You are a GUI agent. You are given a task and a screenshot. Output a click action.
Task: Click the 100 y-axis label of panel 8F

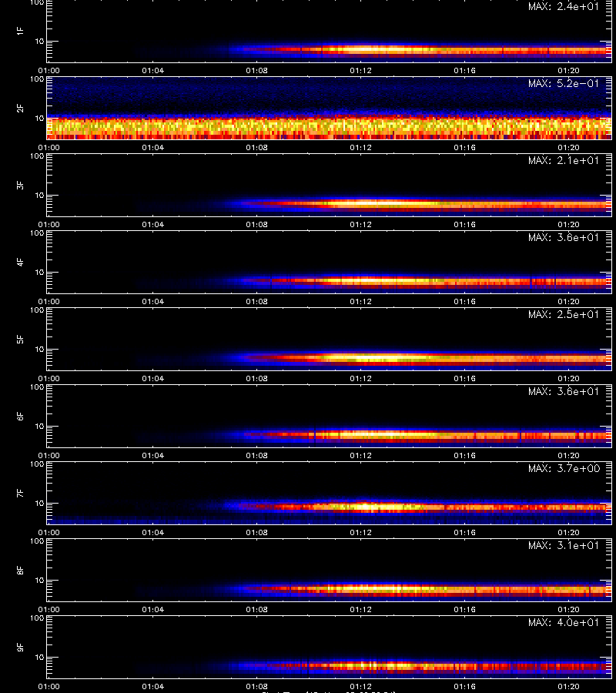[37, 541]
